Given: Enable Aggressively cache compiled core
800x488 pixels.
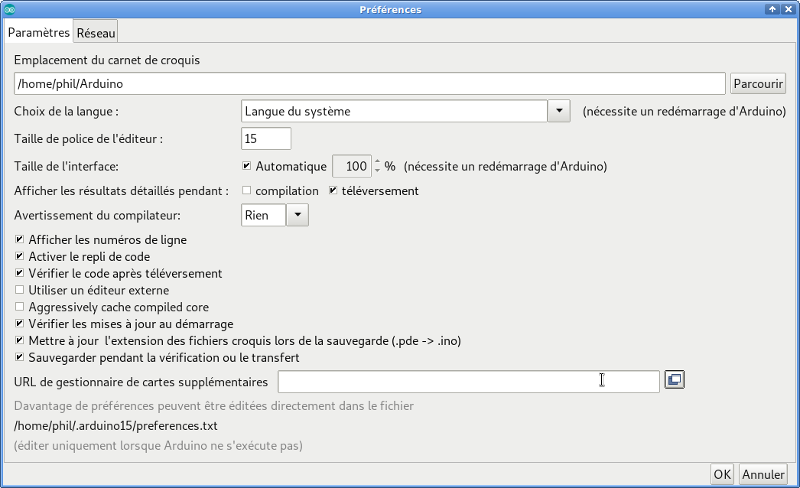Looking at the screenshot, I should (x=19, y=307).
